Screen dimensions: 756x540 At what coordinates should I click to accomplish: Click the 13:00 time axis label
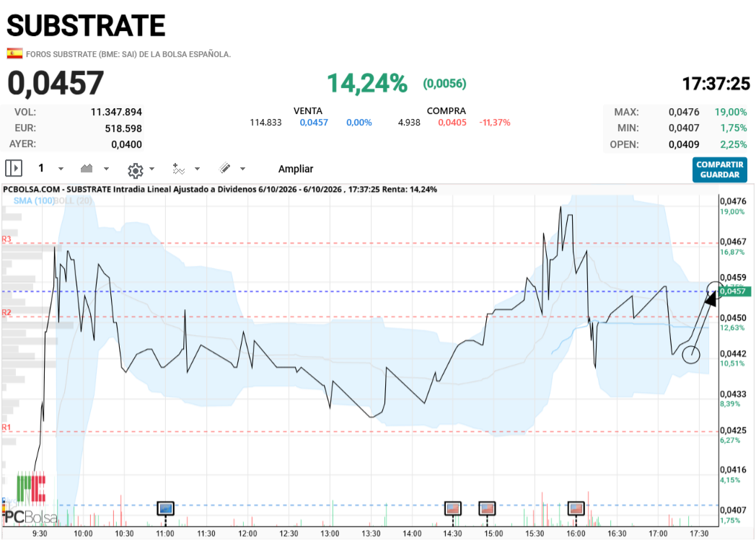pos(330,534)
